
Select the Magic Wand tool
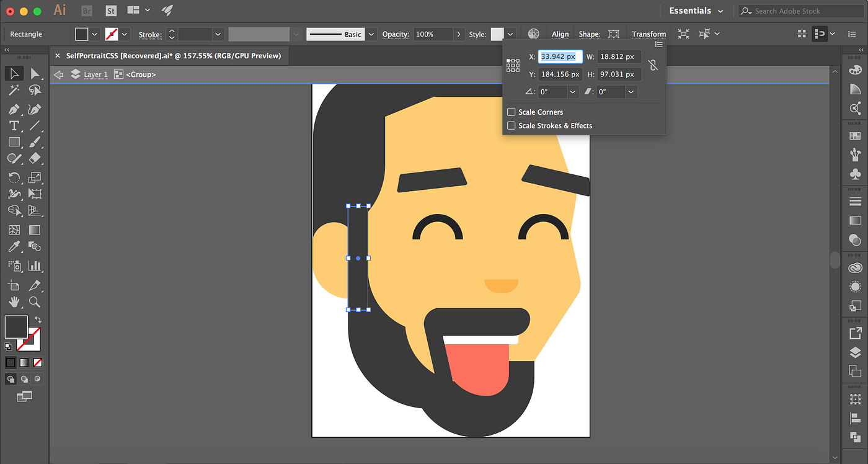pyautogui.click(x=14, y=91)
